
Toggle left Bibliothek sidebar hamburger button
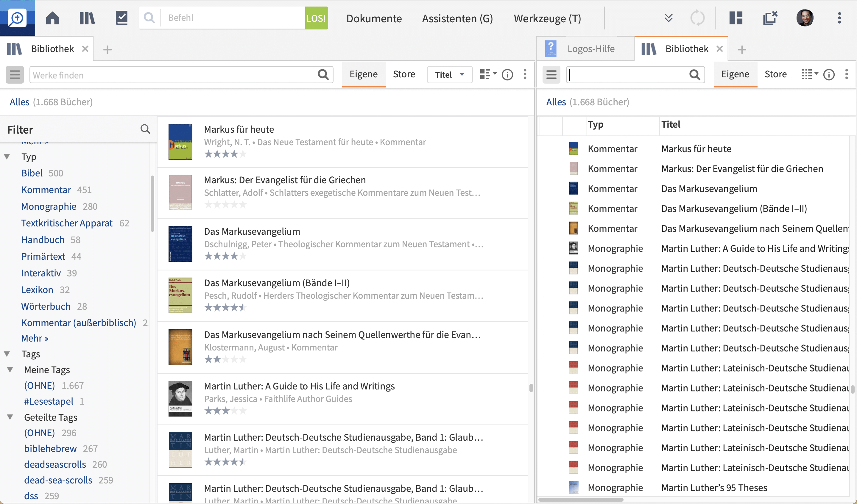click(x=15, y=74)
